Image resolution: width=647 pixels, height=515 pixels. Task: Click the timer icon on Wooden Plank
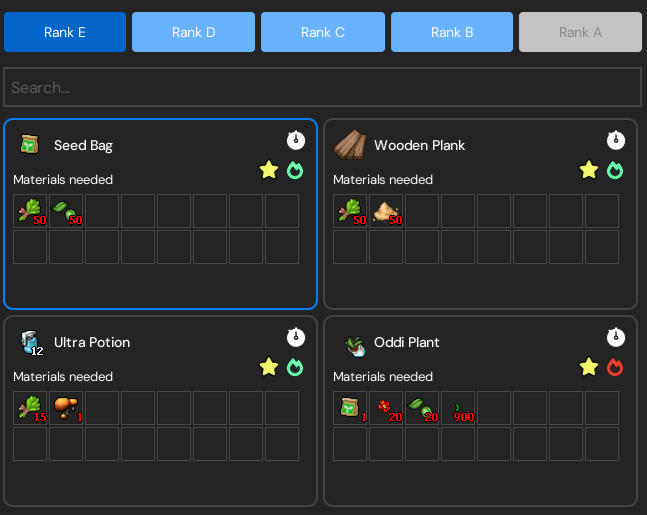[615, 140]
